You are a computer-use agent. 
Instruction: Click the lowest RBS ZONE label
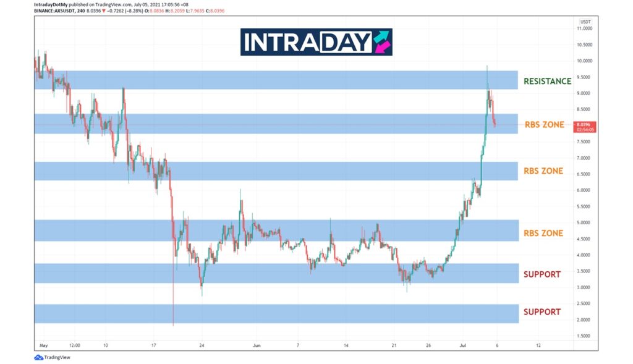pos(543,233)
